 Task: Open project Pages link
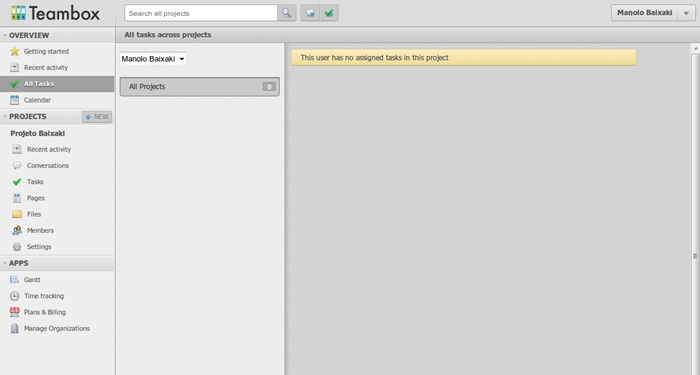point(35,198)
